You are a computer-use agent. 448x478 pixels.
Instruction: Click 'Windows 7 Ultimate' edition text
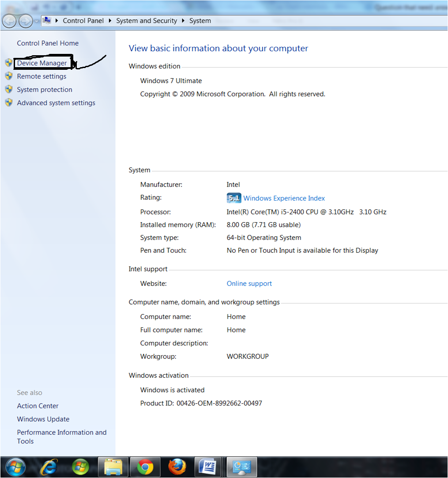click(x=171, y=81)
